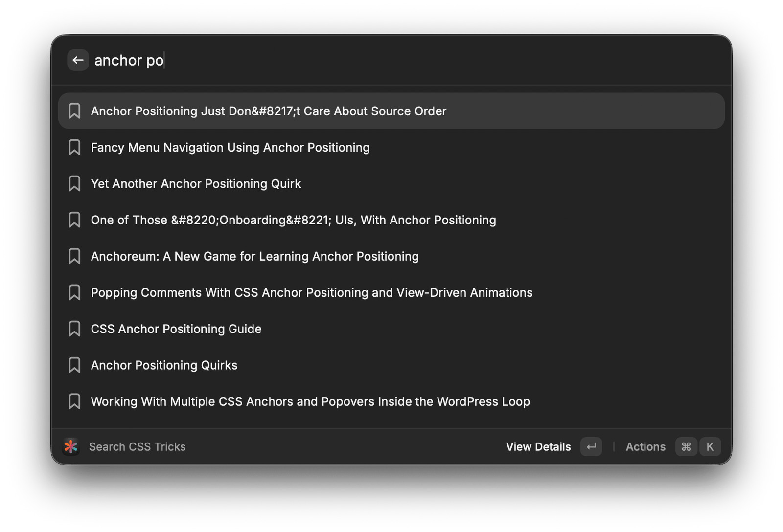
Task: Select the Working With Multiple CSS Anchors entry
Action: point(310,401)
